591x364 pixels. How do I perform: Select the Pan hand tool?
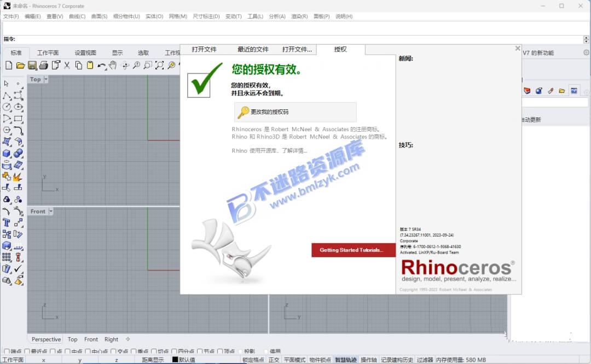pyautogui.click(x=113, y=65)
